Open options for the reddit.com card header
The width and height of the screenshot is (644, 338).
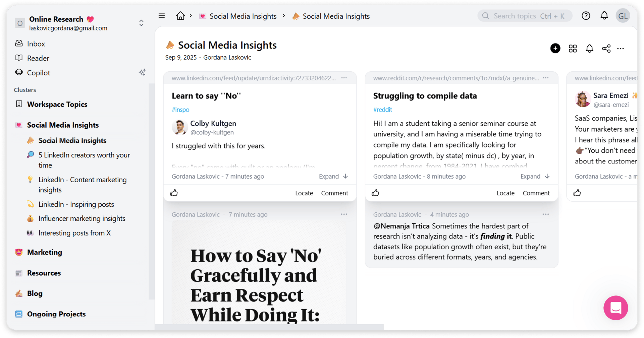pyautogui.click(x=546, y=78)
